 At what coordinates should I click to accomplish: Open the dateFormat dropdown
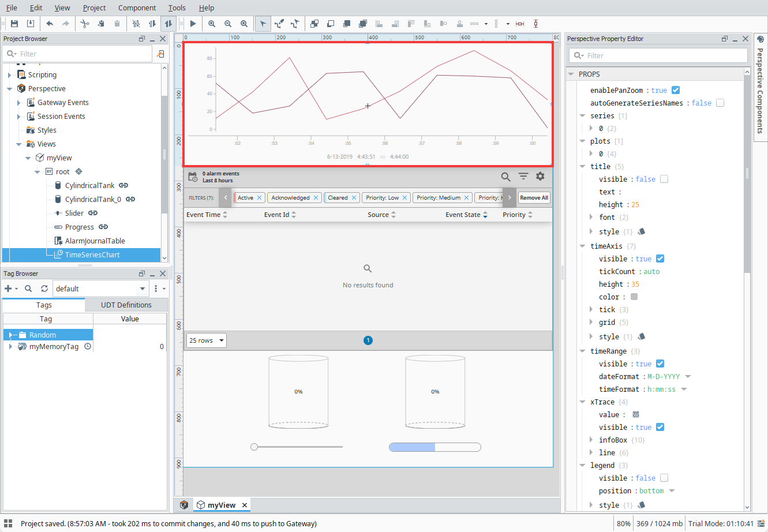(688, 376)
